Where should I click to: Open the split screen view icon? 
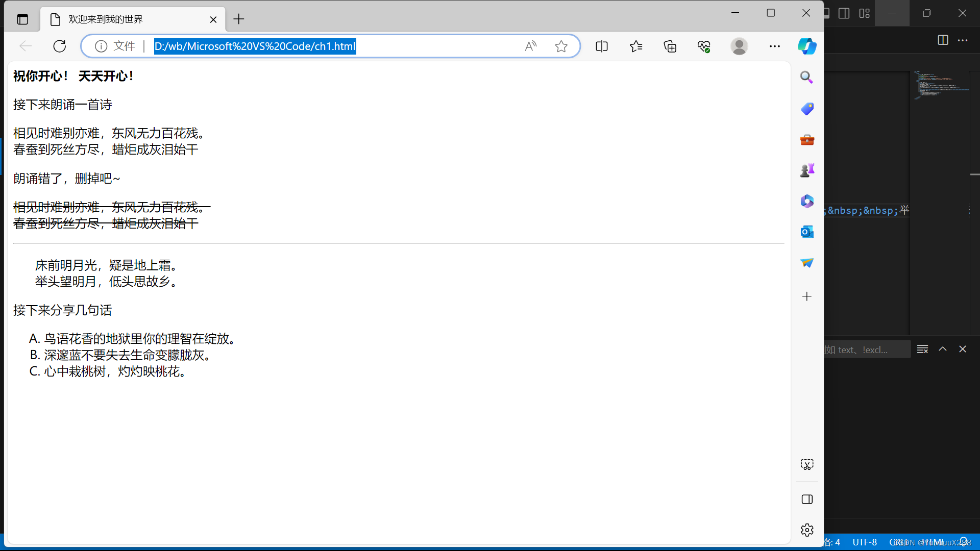click(602, 46)
